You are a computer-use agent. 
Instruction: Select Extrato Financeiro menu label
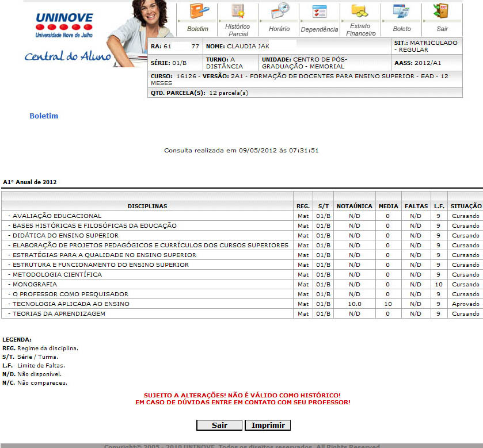[361, 29]
